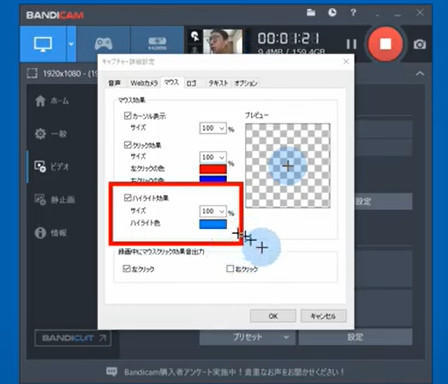This screenshot has height=384, width=448.
Task: Switch to game recording mode gamepad icon
Action: pyautogui.click(x=103, y=44)
